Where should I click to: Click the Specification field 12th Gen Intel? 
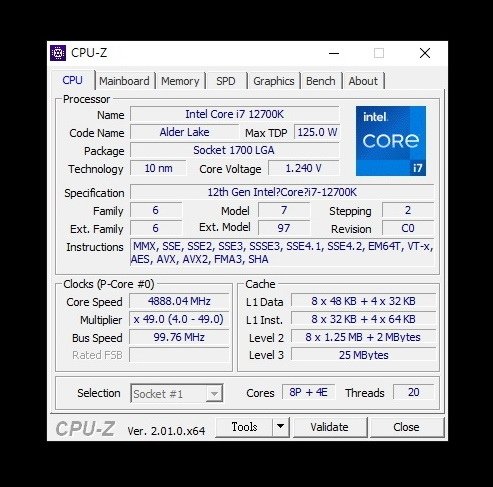[x=282, y=192]
